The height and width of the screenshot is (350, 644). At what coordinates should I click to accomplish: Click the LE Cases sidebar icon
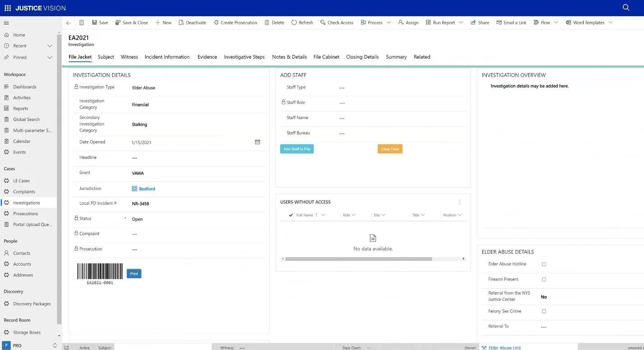[x=6, y=180]
